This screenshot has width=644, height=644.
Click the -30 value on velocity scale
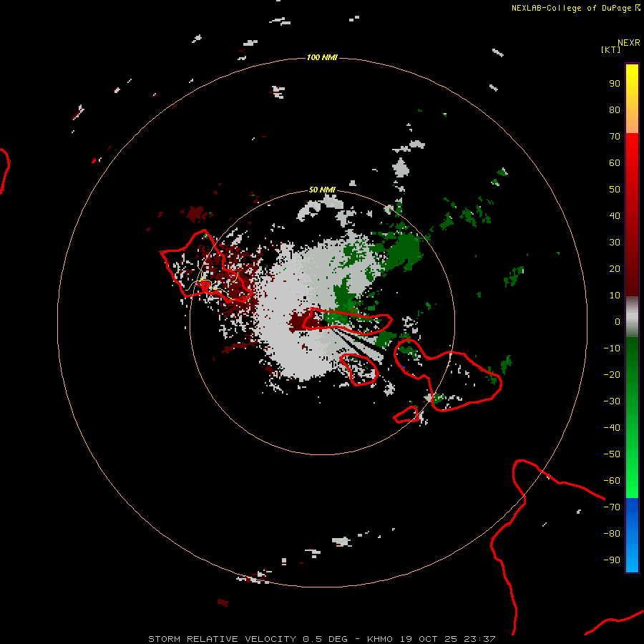tap(612, 401)
